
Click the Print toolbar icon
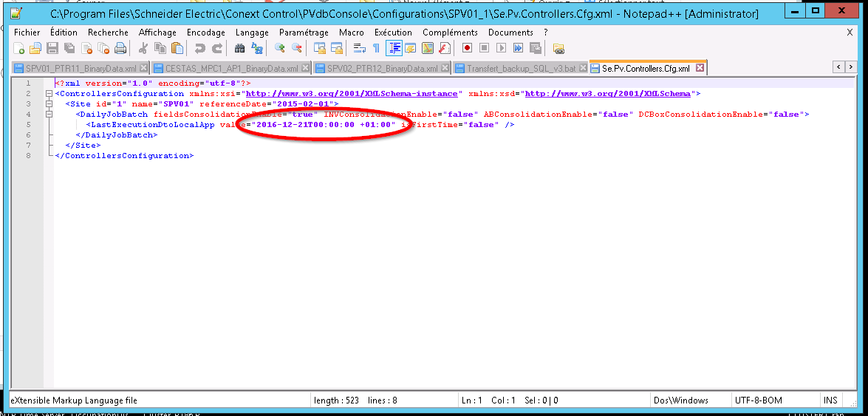(120, 49)
